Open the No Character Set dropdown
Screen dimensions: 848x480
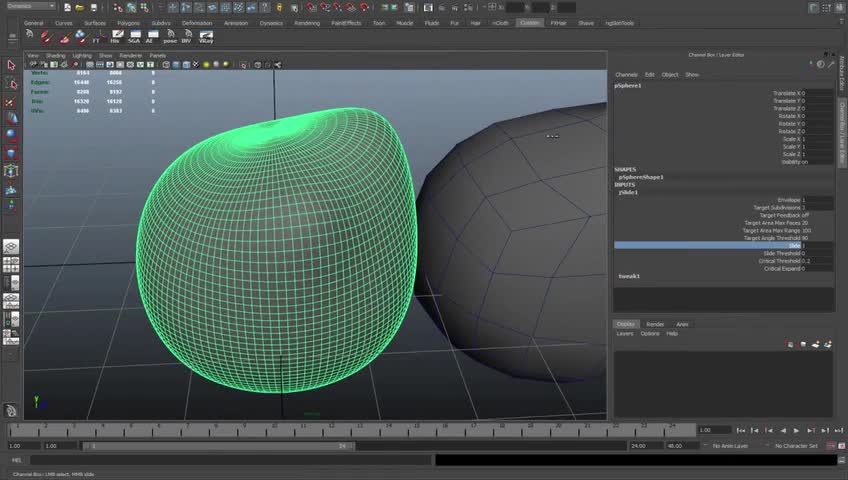click(x=797, y=445)
